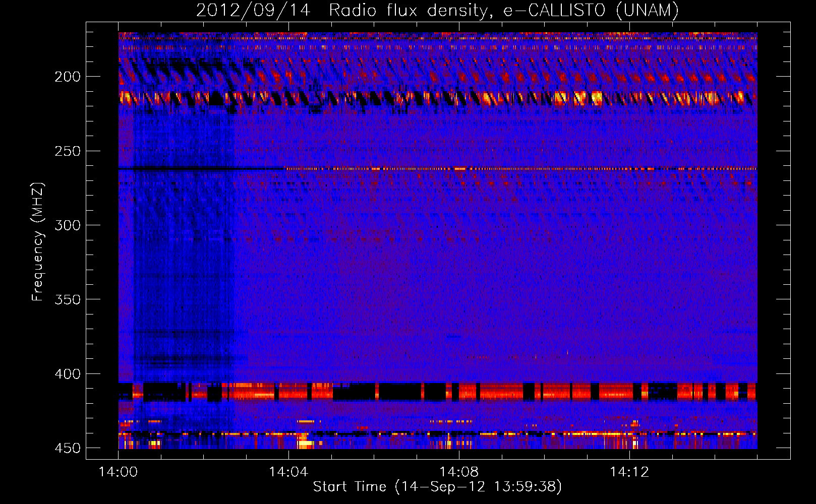This screenshot has height=504, width=816.
Task: Click the 350 frequency tick label
Action: 68,299
